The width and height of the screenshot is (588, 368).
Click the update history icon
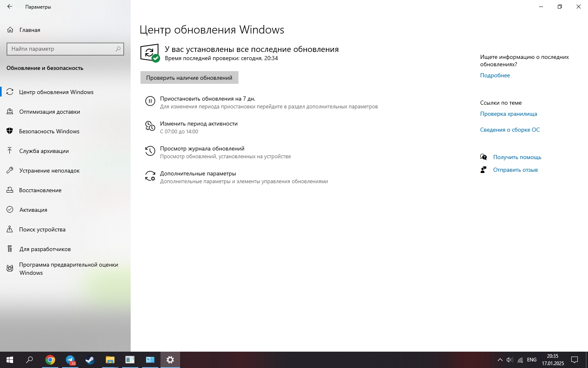150,151
